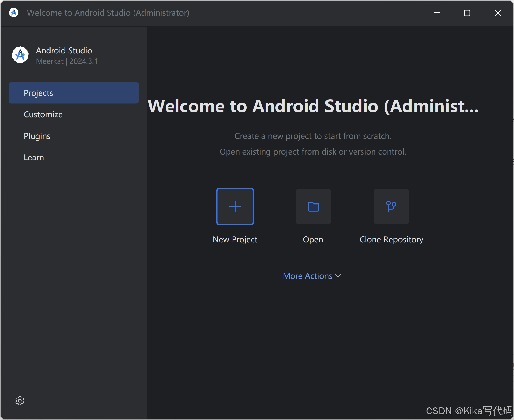514x420 pixels.
Task: Click the Open folder icon
Action: pos(313,206)
